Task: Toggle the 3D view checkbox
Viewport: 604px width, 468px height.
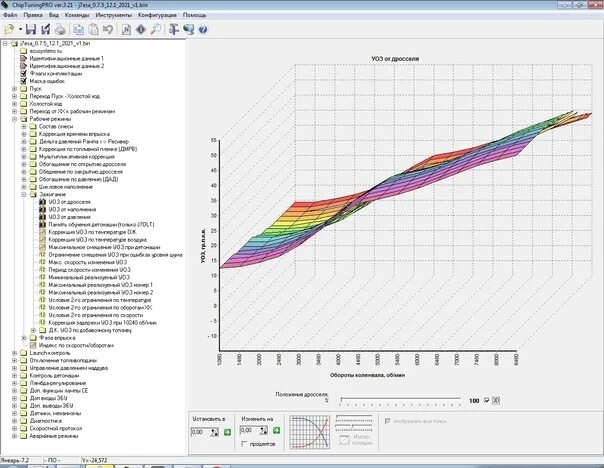Action: pos(487,401)
